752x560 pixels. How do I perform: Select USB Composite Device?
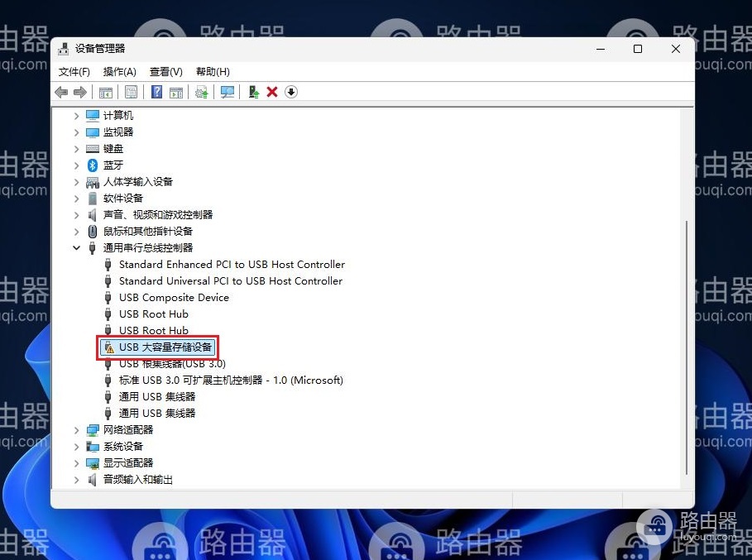pos(174,298)
